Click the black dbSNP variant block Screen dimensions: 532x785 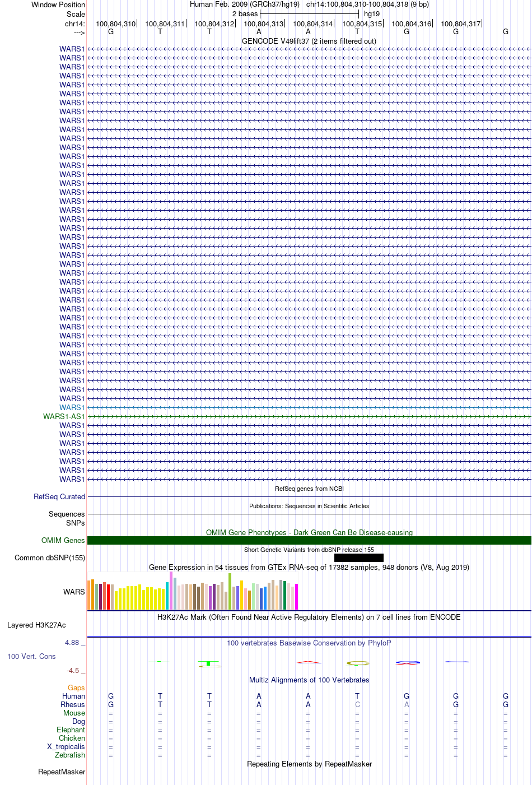[359, 558]
